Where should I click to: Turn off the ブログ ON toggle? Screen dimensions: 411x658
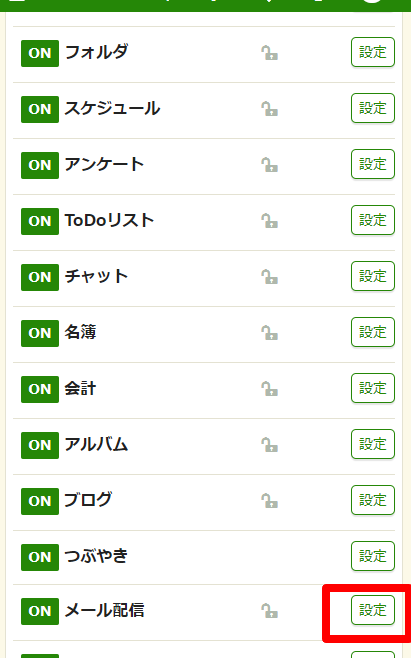coord(40,501)
